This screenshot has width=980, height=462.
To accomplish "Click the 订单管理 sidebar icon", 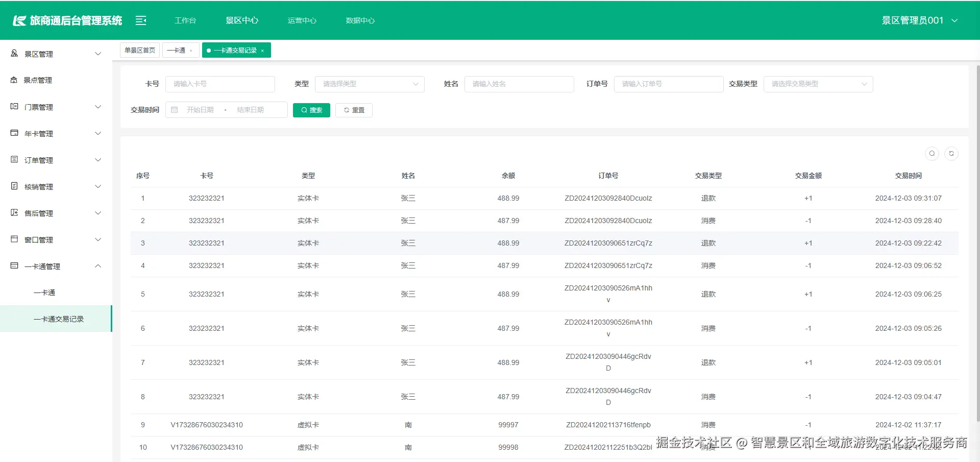I will coord(14,159).
